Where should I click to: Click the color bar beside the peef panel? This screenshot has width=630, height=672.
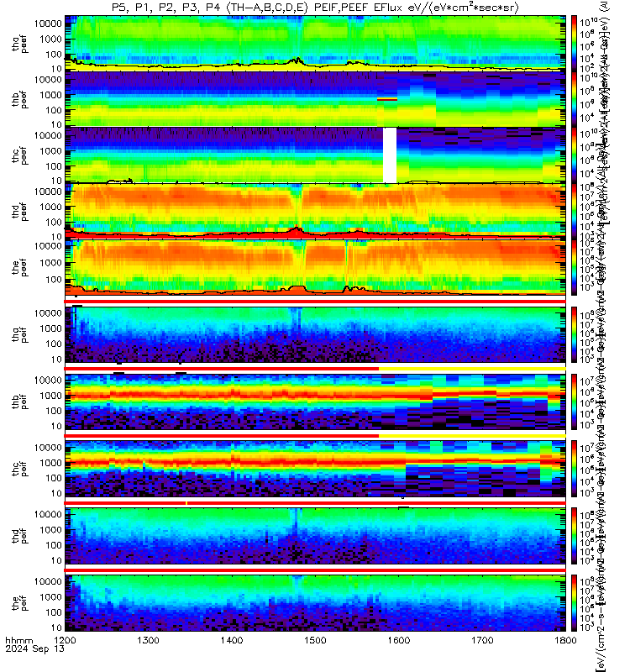pyautogui.click(x=575, y=267)
